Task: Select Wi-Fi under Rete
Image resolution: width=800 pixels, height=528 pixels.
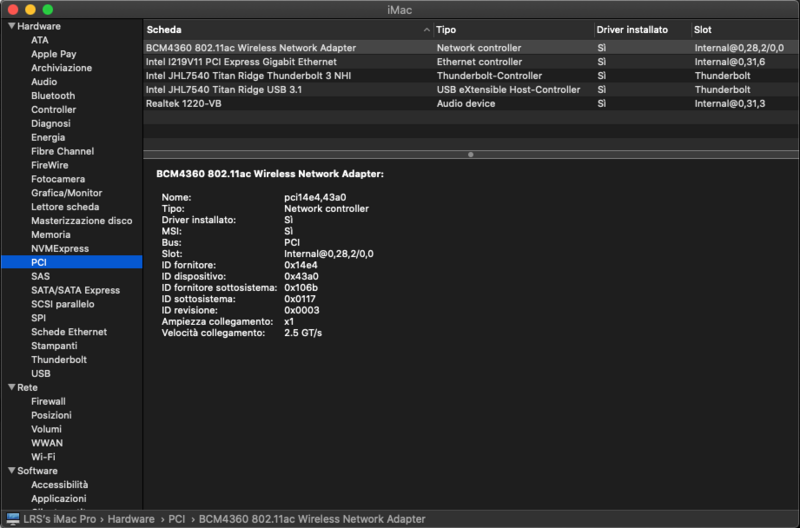Action: [x=43, y=457]
